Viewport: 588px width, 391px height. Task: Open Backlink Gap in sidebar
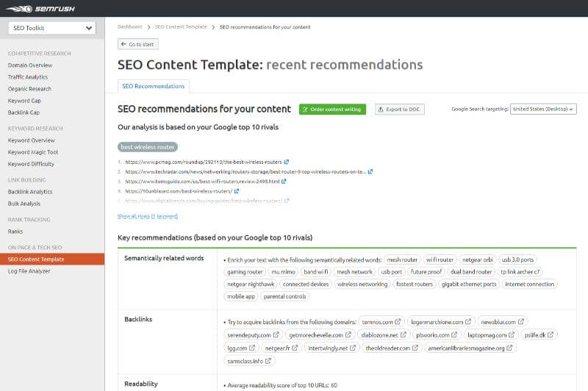[24, 112]
